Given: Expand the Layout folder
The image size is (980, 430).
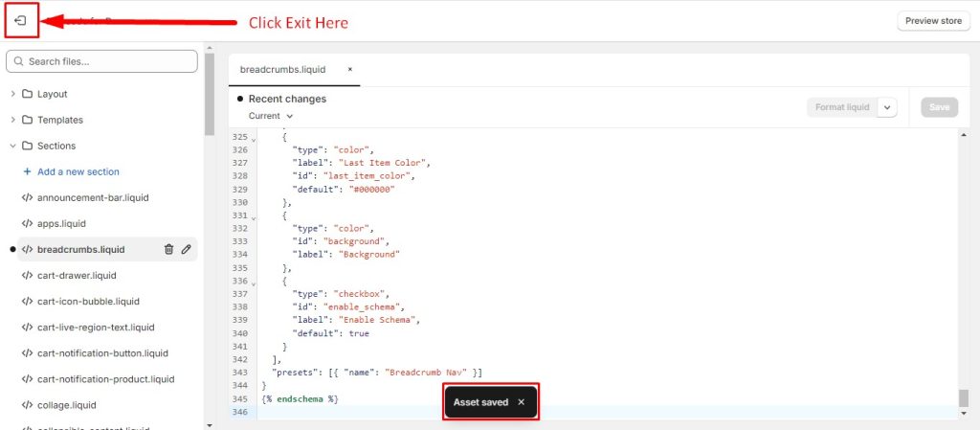Looking at the screenshot, I should click(x=13, y=94).
